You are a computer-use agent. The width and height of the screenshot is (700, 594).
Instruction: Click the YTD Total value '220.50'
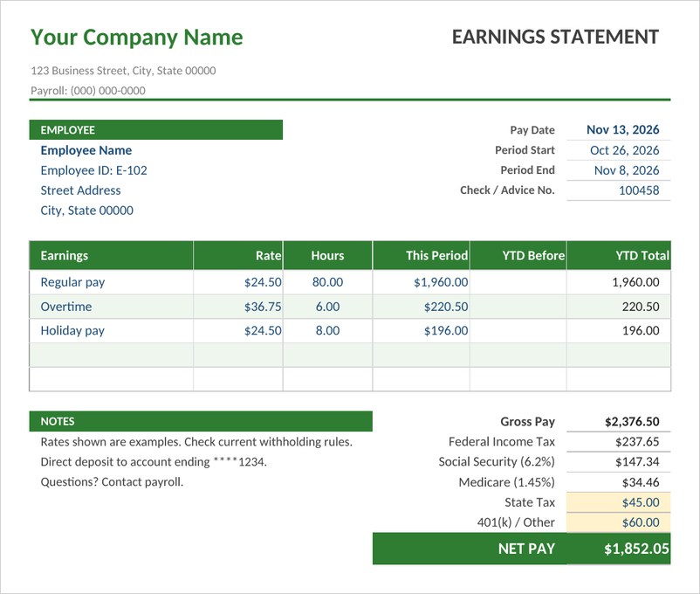point(641,307)
